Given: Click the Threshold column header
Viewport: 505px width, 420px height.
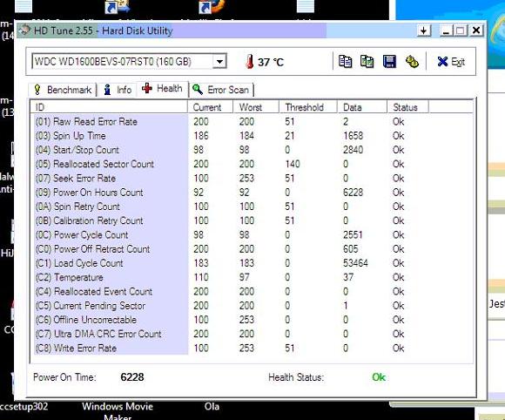Looking at the screenshot, I should point(308,107).
